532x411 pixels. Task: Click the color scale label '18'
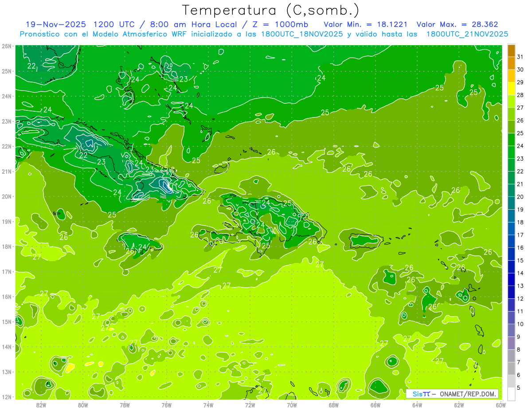click(520, 222)
